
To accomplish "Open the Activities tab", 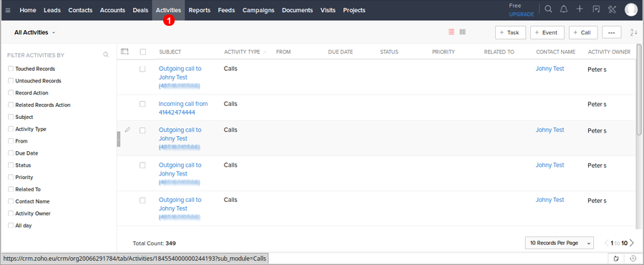I will (x=168, y=10).
